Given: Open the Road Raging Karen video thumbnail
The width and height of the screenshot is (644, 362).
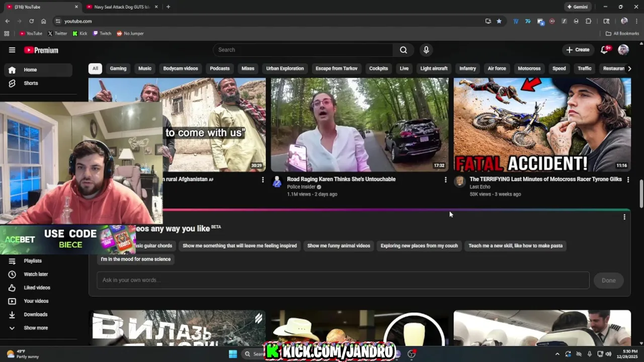Looking at the screenshot, I should (x=360, y=125).
